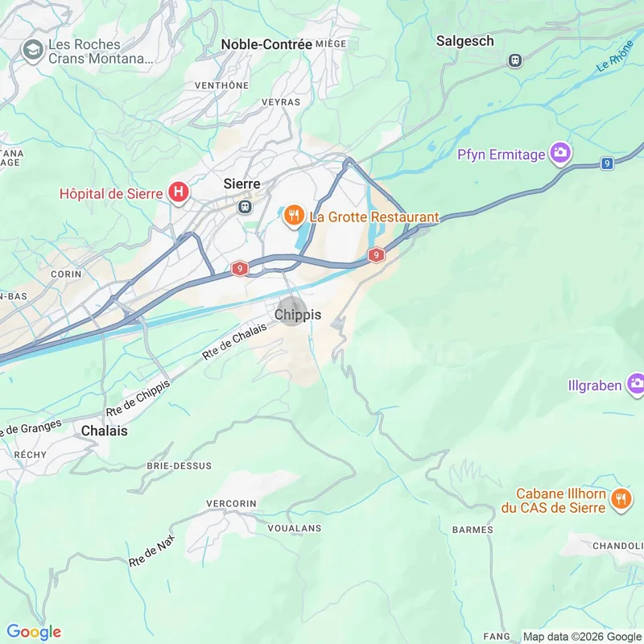The height and width of the screenshot is (644, 644).
Task: Click the Chalais town label
Action: tap(105, 431)
